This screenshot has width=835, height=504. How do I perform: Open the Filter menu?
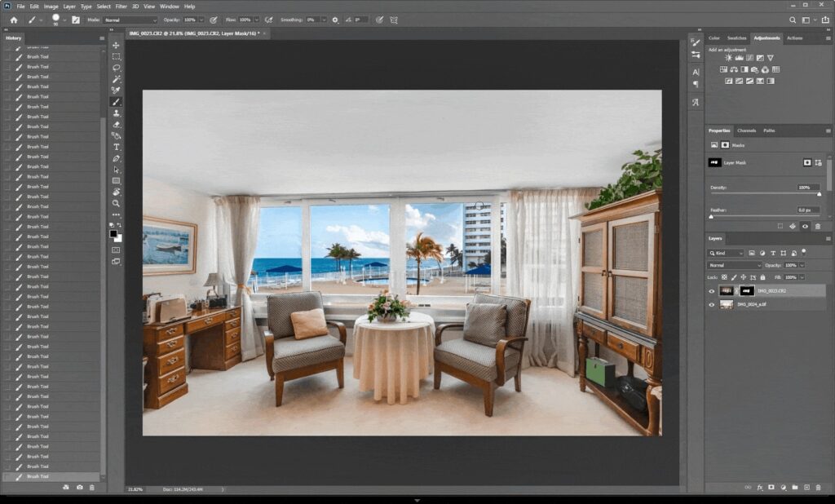click(x=120, y=6)
